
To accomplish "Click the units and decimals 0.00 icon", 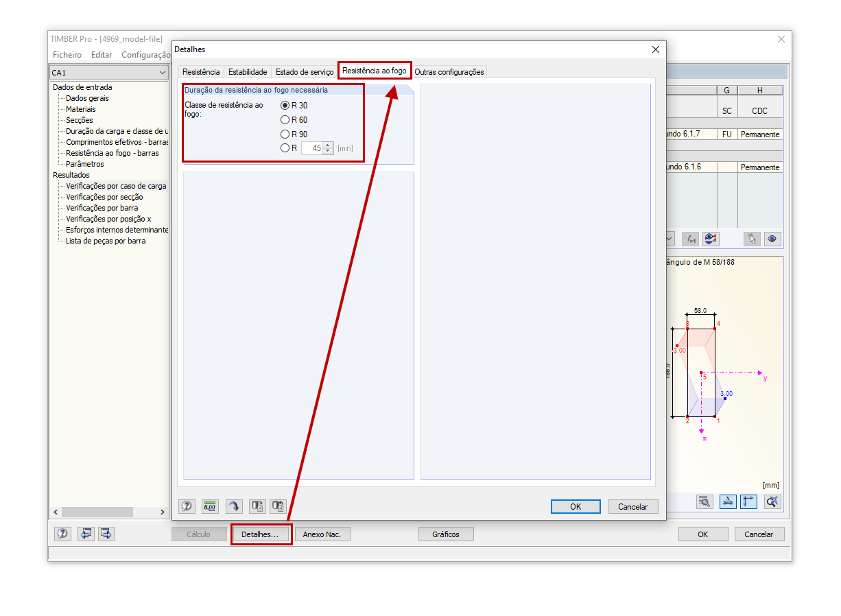I will (x=210, y=506).
